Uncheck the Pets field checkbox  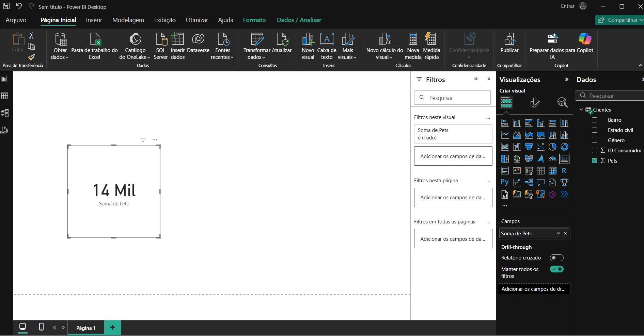(595, 161)
